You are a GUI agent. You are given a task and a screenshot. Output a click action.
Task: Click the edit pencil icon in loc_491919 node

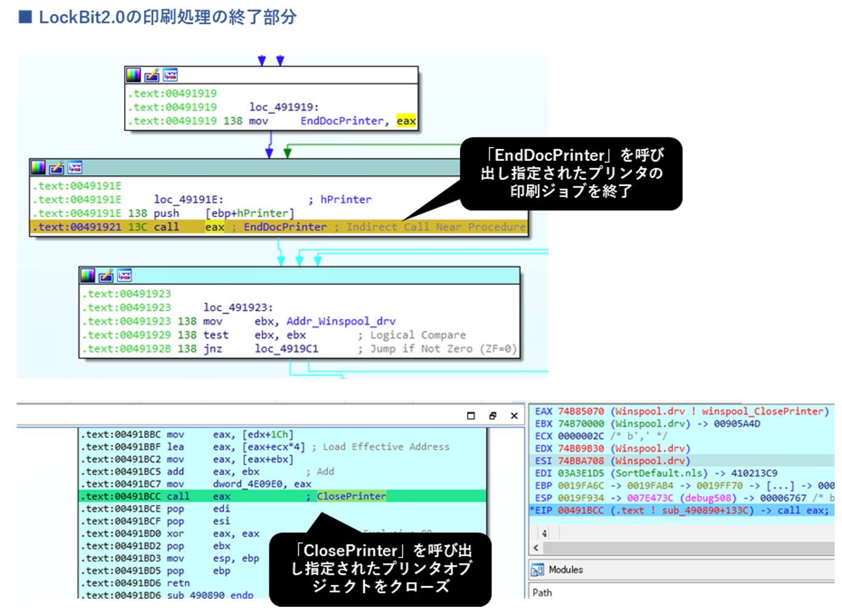tap(152, 75)
